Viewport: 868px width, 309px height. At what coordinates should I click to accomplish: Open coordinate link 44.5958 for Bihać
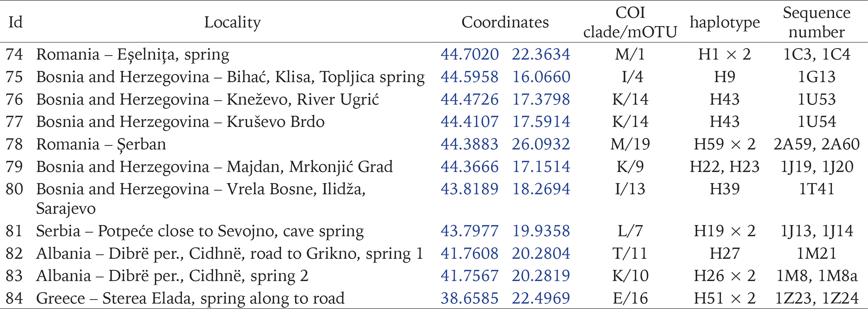(x=469, y=77)
